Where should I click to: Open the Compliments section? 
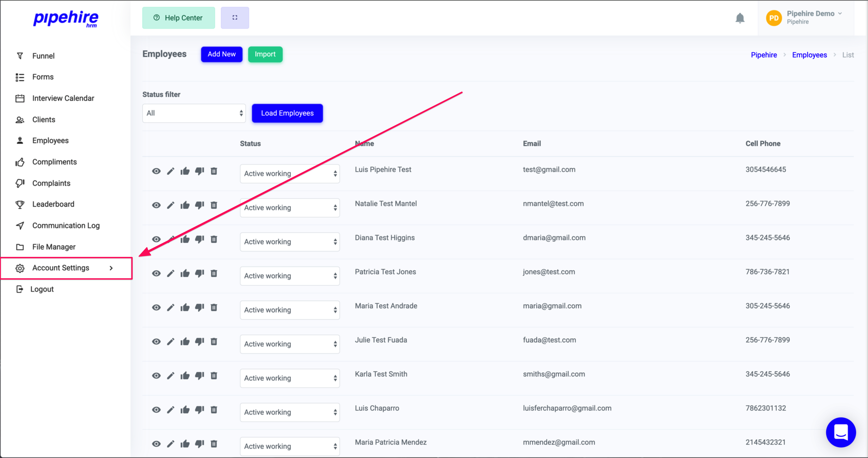pos(55,161)
